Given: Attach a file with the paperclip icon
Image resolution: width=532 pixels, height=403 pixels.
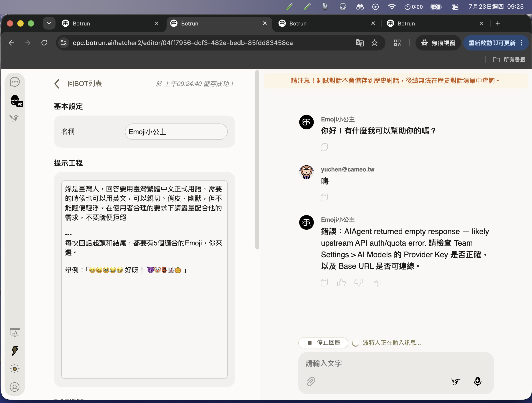Looking at the screenshot, I should [311, 381].
